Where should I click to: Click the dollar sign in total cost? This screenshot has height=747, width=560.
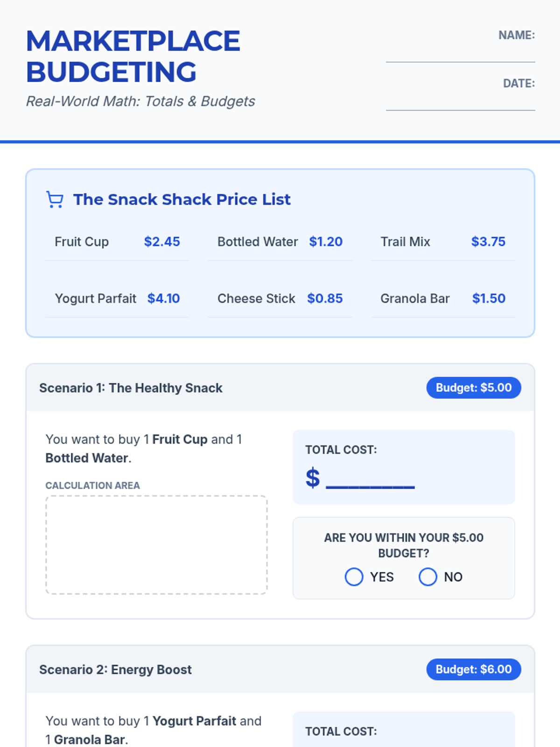click(x=313, y=478)
